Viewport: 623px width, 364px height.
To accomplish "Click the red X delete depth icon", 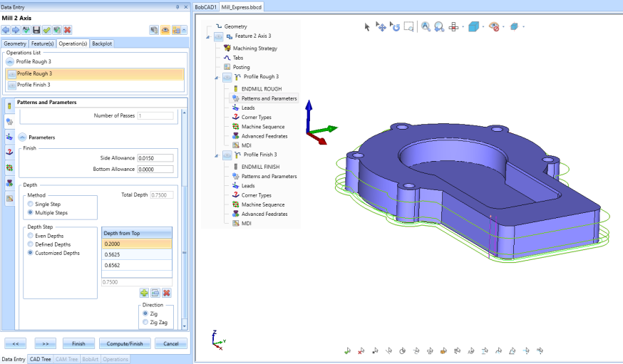I will pos(166,293).
